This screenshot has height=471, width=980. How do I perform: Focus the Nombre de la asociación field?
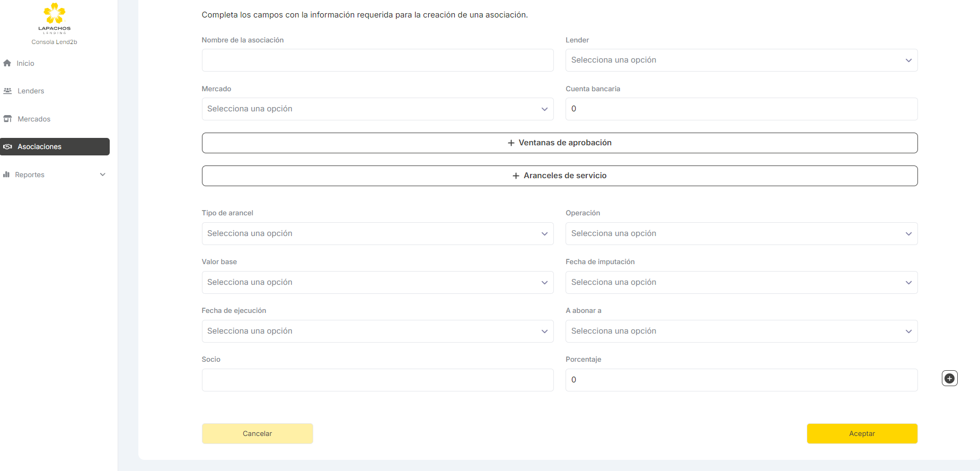click(377, 60)
